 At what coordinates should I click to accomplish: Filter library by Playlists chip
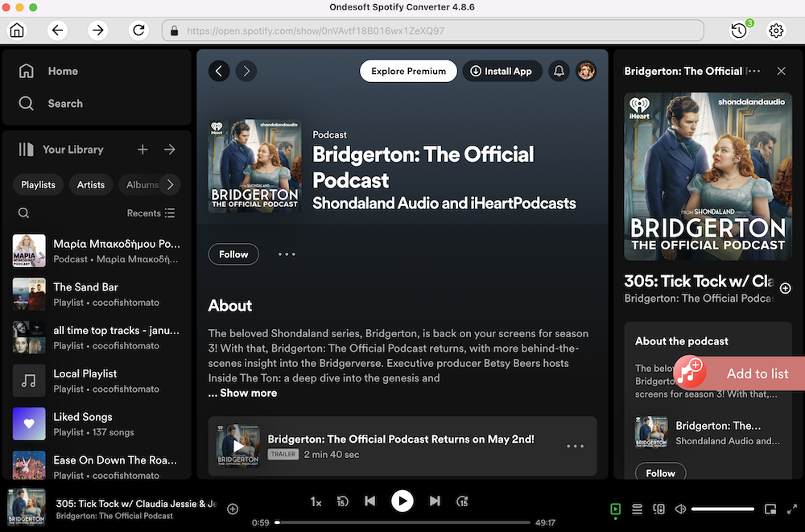(38, 184)
